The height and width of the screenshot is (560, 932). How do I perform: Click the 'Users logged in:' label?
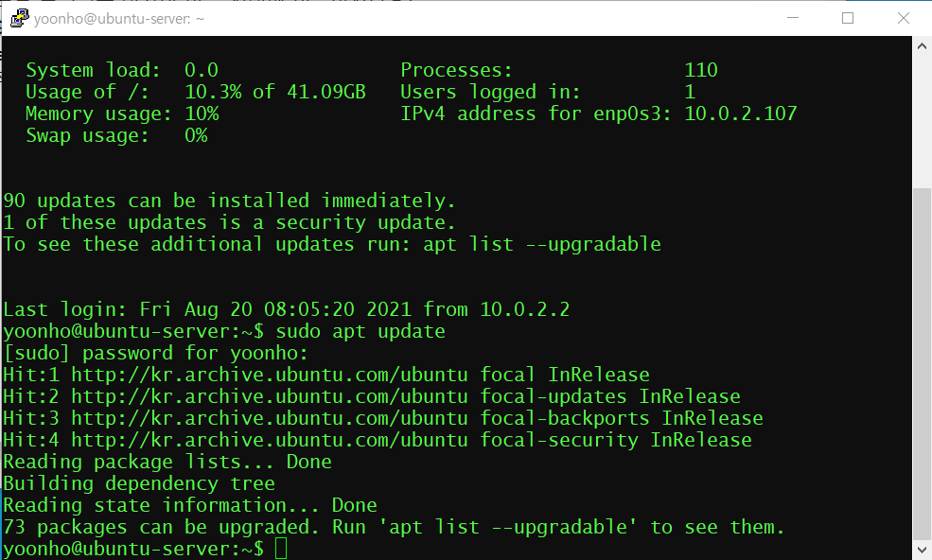[x=490, y=92]
